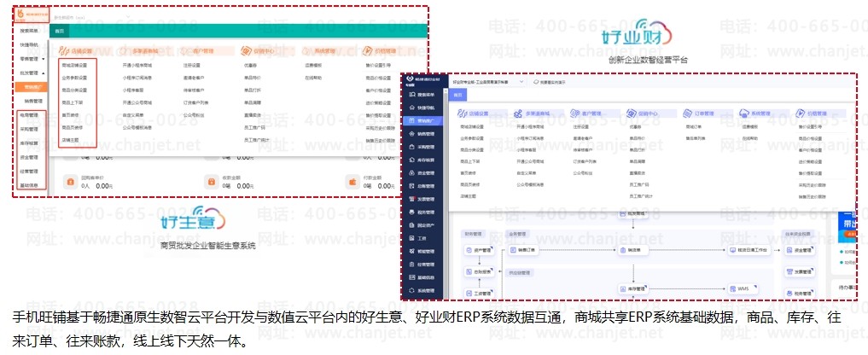Click 工资管理 node in 好业财 flowchart
Screen dimensions: 868x355
click(x=480, y=293)
